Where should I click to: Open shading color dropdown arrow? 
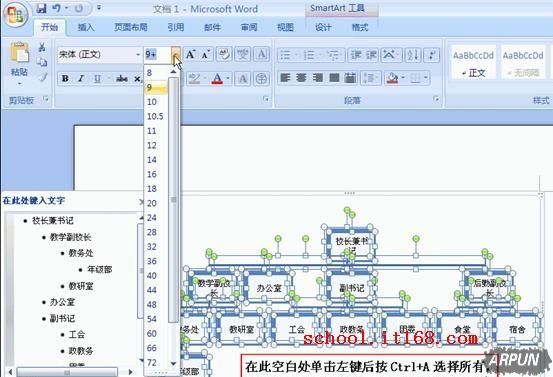[x=403, y=78]
